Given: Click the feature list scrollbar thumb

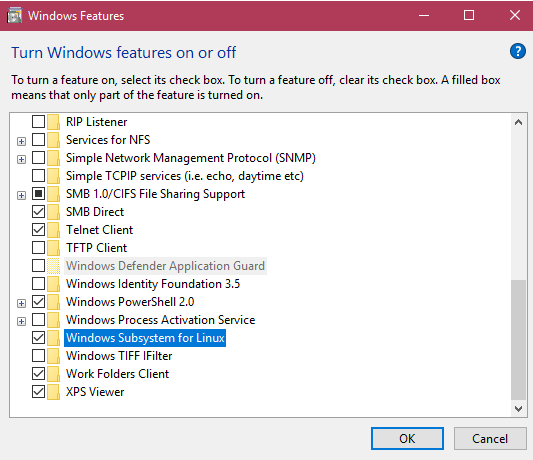Looking at the screenshot, I should pos(518,340).
